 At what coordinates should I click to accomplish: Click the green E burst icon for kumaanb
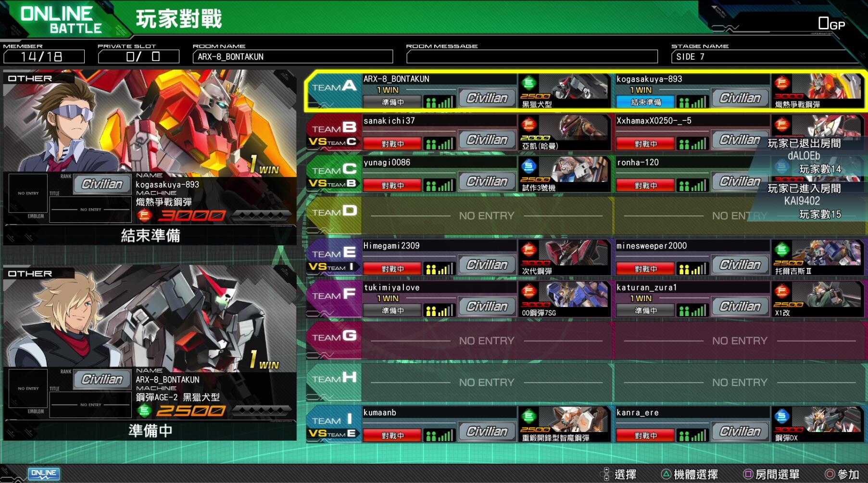tap(528, 417)
